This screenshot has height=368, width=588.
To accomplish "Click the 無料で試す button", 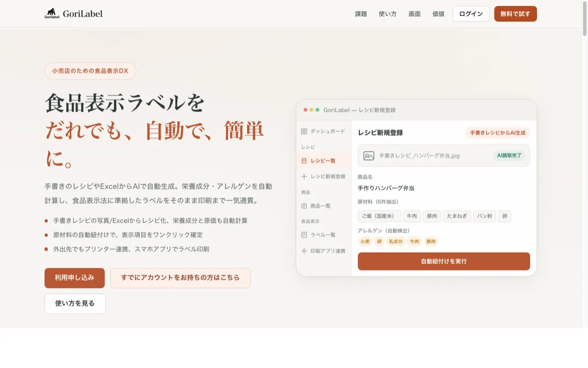I will pos(515,14).
